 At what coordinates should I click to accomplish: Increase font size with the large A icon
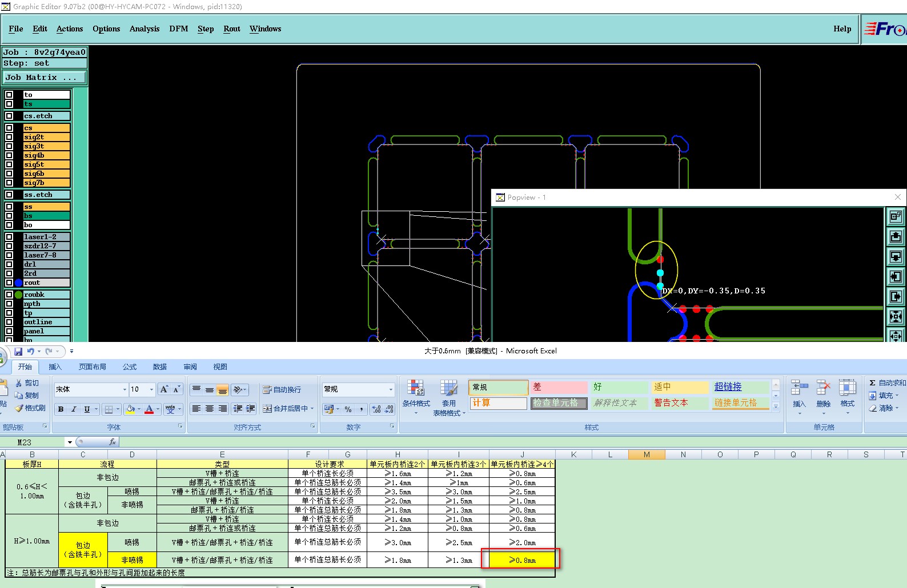pyautogui.click(x=164, y=389)
